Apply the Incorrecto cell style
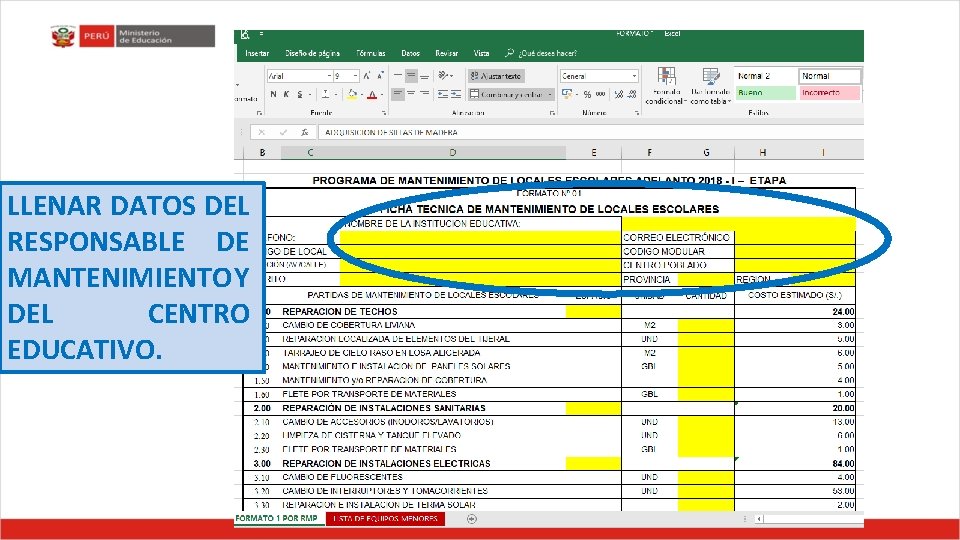960x540 pixels. (x=829, y=92)
